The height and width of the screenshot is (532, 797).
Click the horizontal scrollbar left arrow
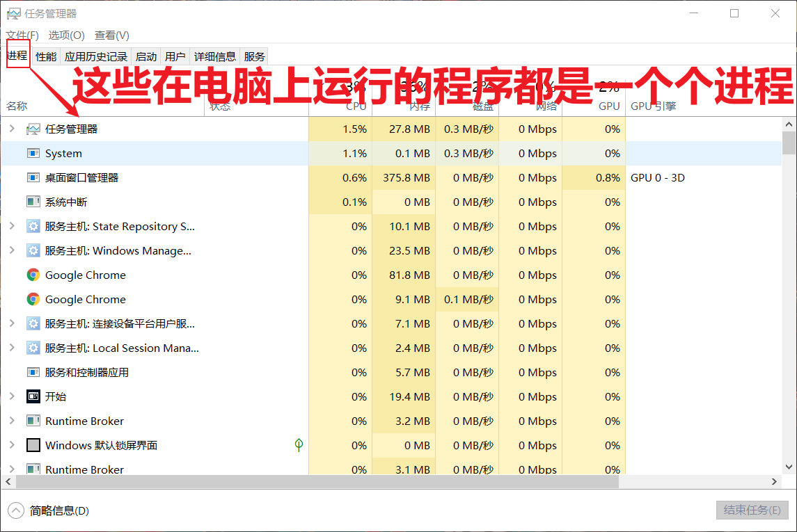click(x=8, y=481)
